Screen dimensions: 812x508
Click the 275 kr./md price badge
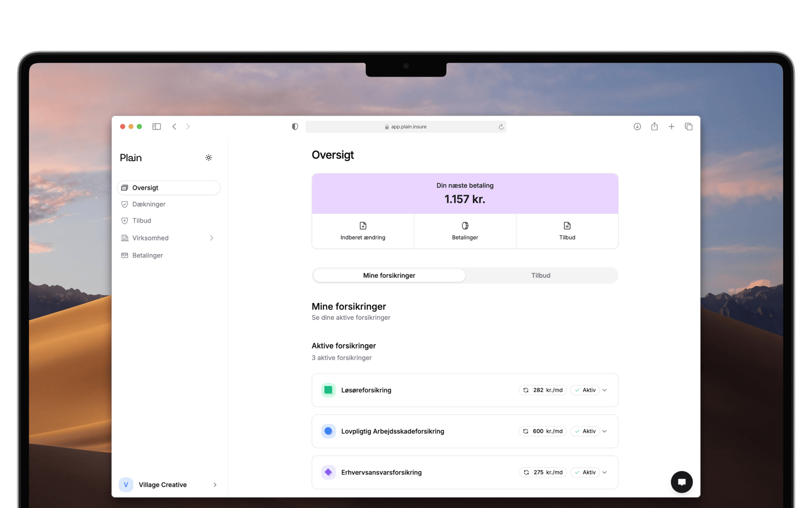point(543,472)
